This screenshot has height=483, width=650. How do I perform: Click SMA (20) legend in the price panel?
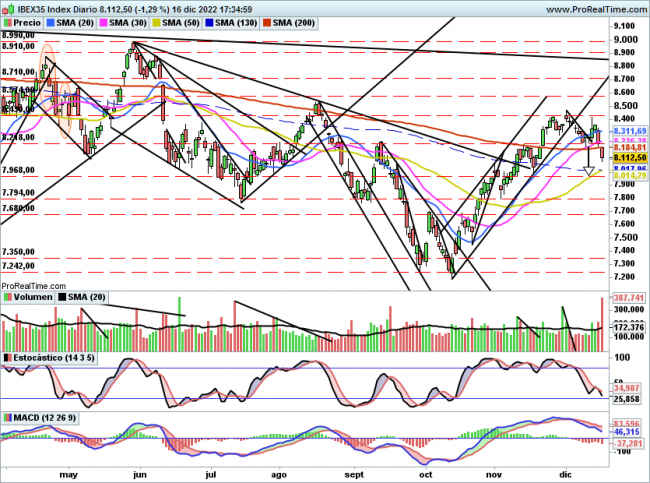click(x=70, y=23)
